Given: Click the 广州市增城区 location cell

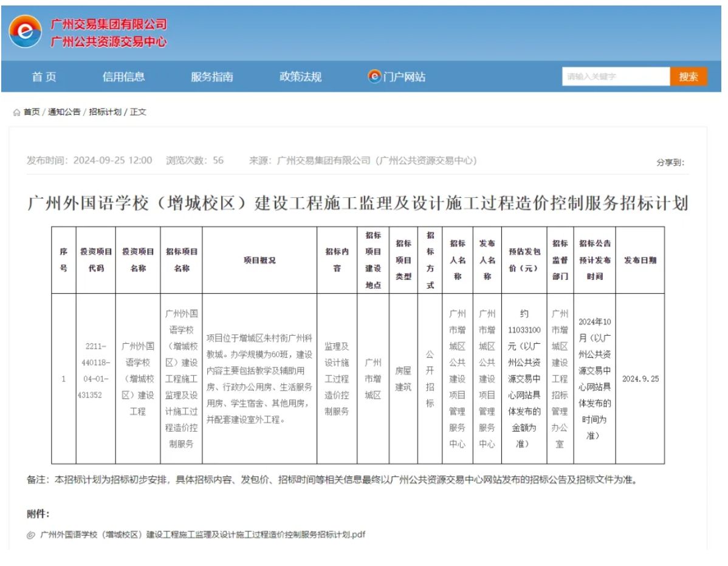Looking at the screenshot, I should pyautogui.click(x=373, y=378).
